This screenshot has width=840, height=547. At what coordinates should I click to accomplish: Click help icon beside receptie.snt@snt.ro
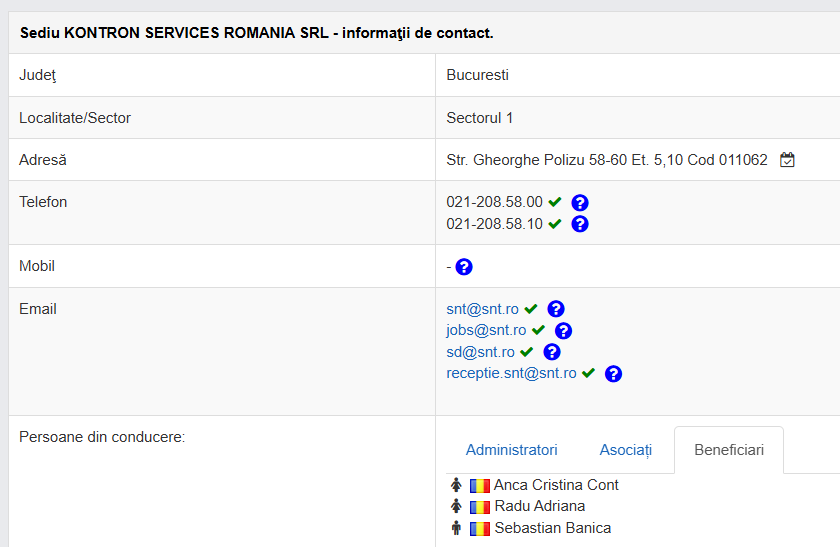coord(614,374)
